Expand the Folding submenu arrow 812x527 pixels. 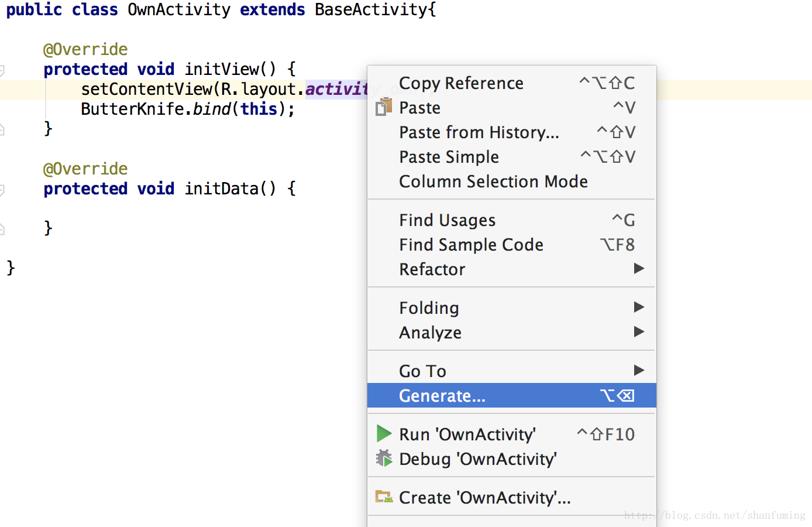(x=639, y=307)
